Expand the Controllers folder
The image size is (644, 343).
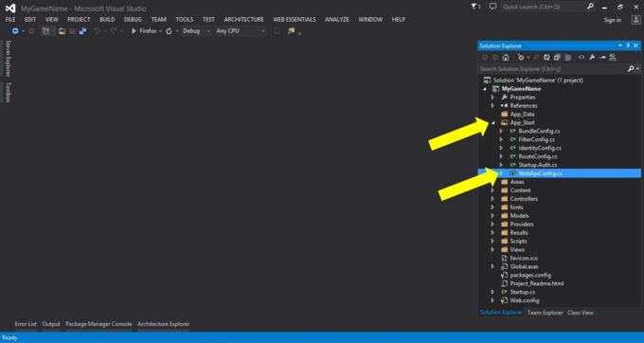pos(492,199)
